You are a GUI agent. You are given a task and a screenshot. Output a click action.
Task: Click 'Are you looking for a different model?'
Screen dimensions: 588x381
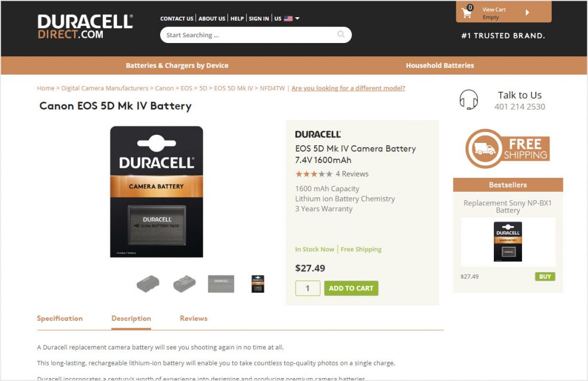coord(348,88)
